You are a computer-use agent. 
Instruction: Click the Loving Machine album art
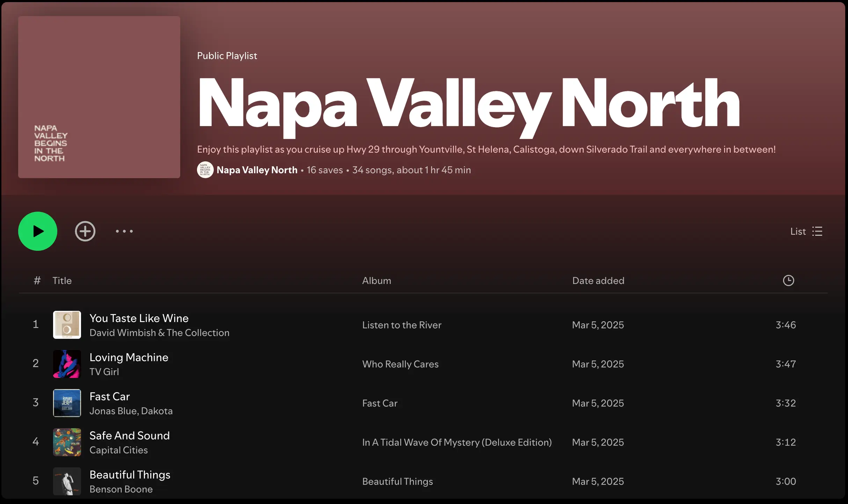tap(67, 364)
